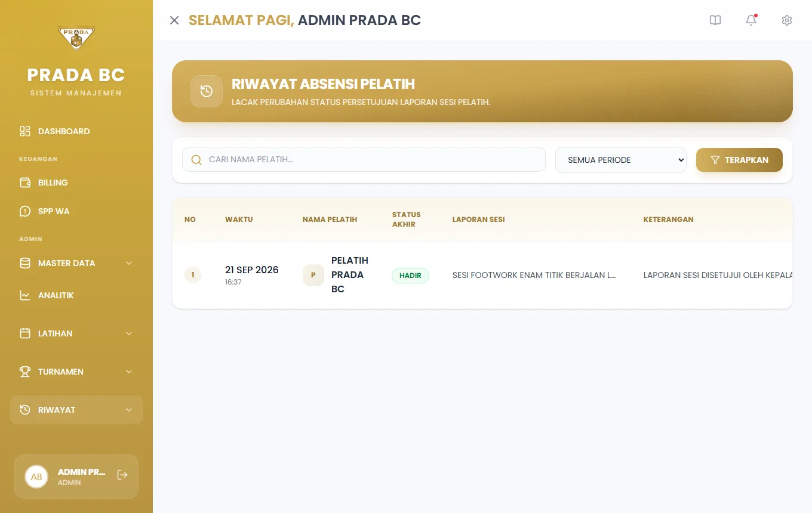Image resolution: width=812 pixels, height=513 pixels.
Task: Click the Billing wallet icon
Action: 25,183
